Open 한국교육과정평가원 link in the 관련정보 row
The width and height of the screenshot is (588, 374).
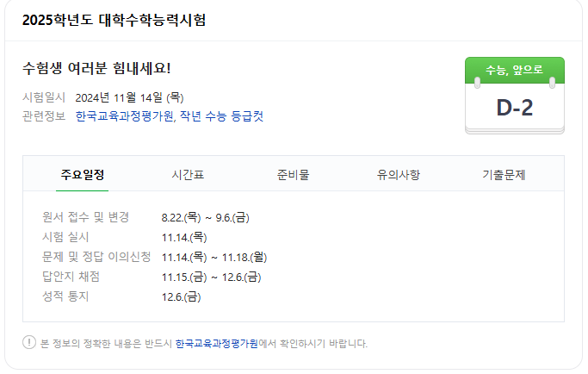[x=123, y=116]
